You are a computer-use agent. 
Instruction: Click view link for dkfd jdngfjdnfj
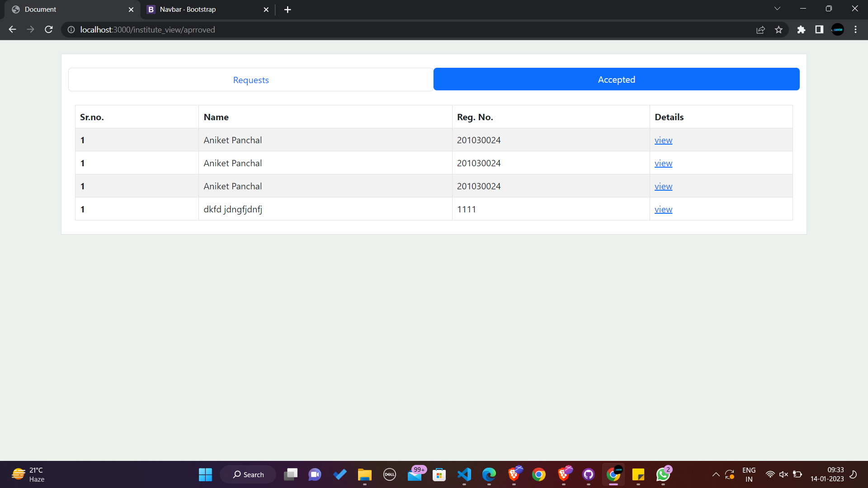[663, 209]
